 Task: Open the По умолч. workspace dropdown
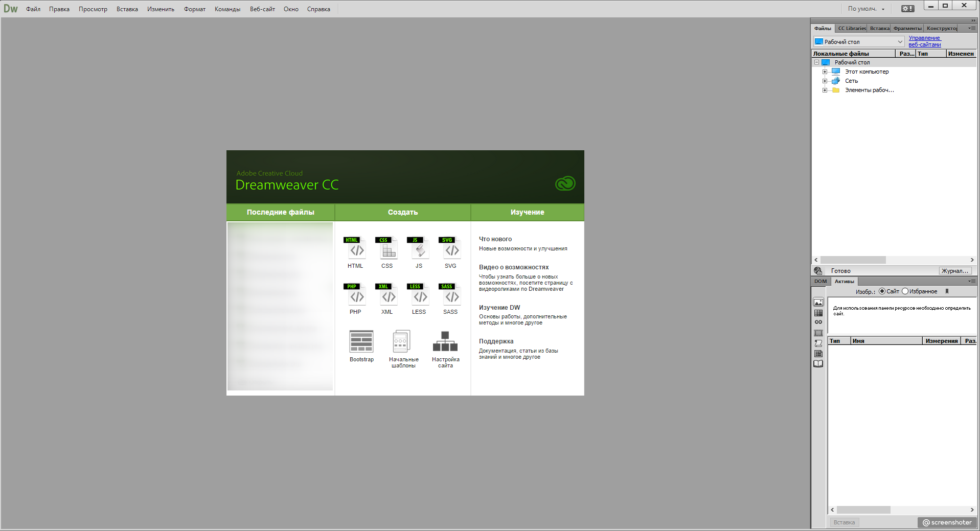pos(866,9)
